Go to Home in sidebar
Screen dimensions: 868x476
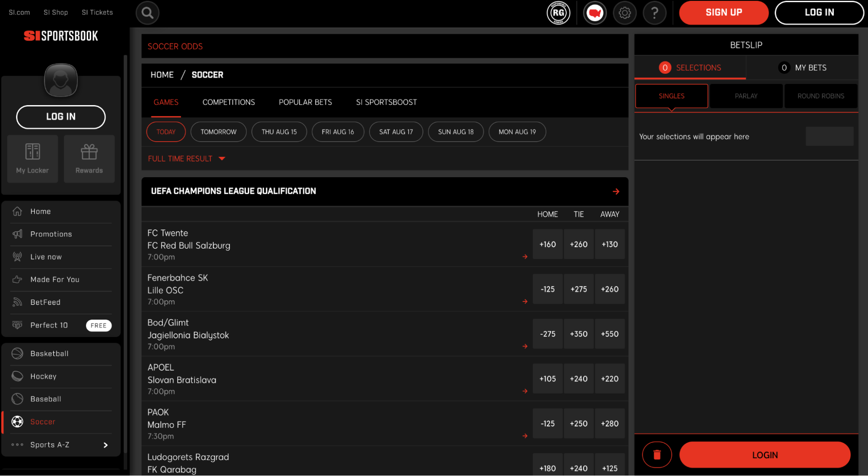[61, 212]
